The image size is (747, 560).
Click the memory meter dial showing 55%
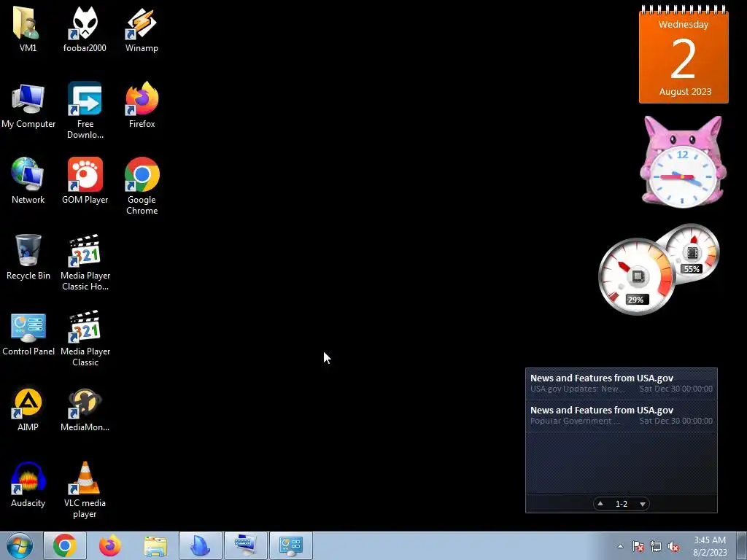(692, 253)
